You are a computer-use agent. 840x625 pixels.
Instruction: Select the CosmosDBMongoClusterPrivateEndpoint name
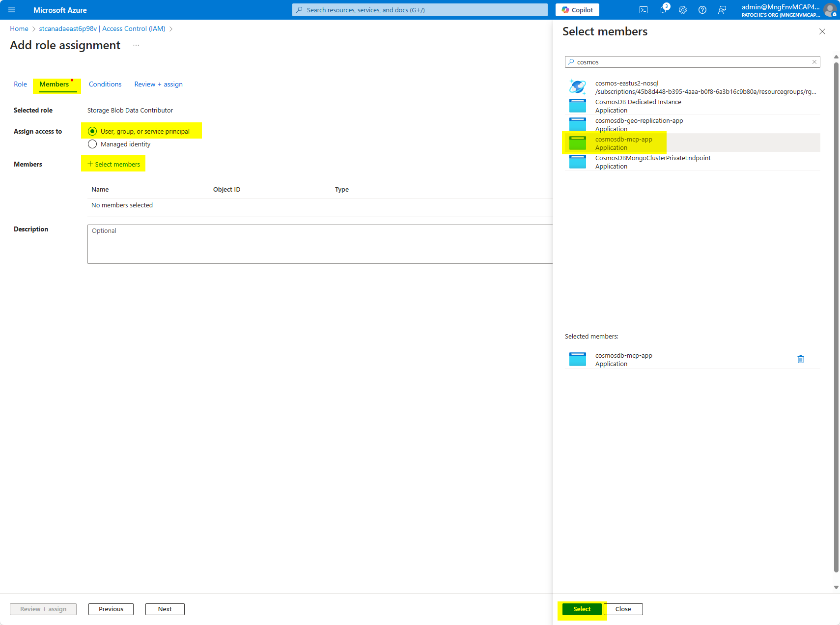pos(653,158)
